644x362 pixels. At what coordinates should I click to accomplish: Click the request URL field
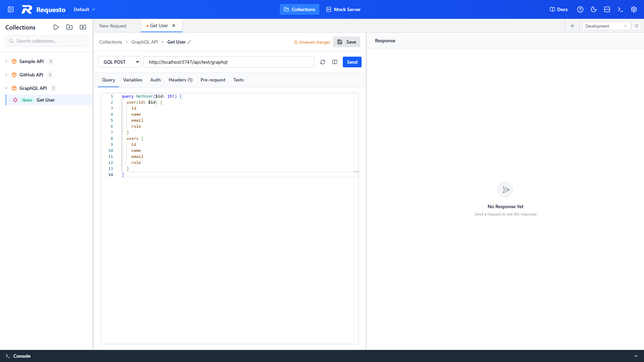click(229, 62)
